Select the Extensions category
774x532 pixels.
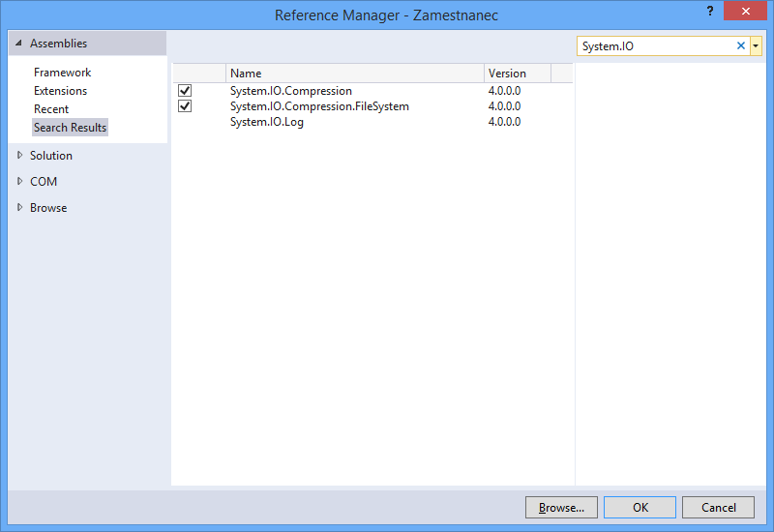pyautogui.click(x=60, y=91)
